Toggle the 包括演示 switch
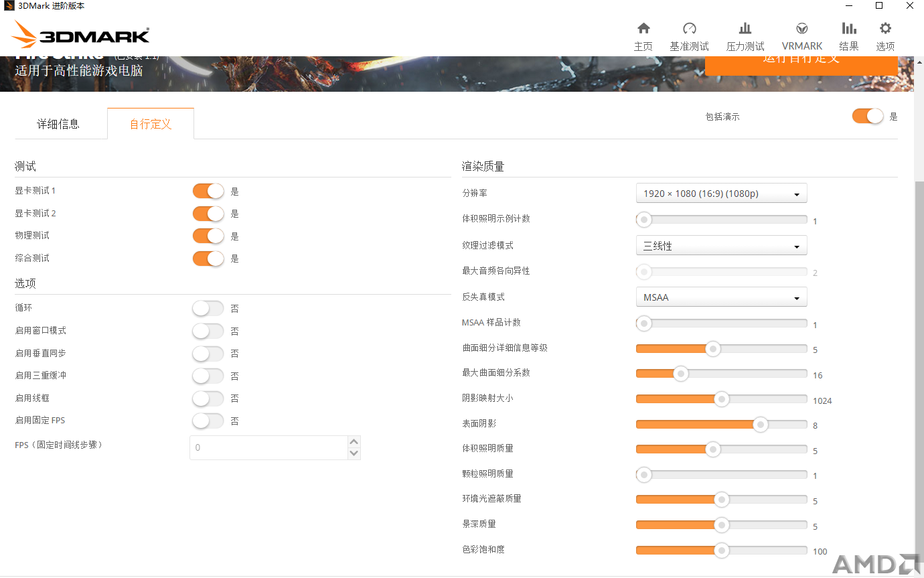Image resolution: width=924 pixels, height=578 pixels. coord(868,116)
